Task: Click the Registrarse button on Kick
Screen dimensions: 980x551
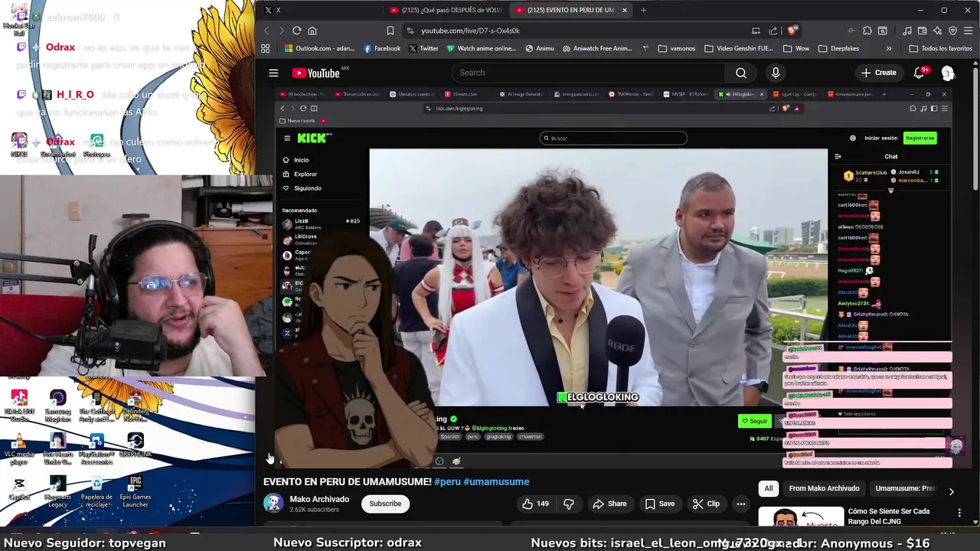Action: coord(920,138)
